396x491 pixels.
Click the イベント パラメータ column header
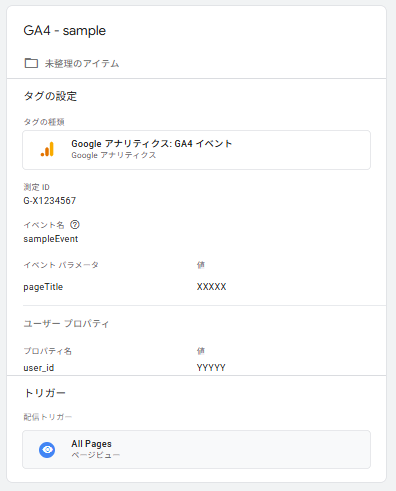[x=61, y=265]
